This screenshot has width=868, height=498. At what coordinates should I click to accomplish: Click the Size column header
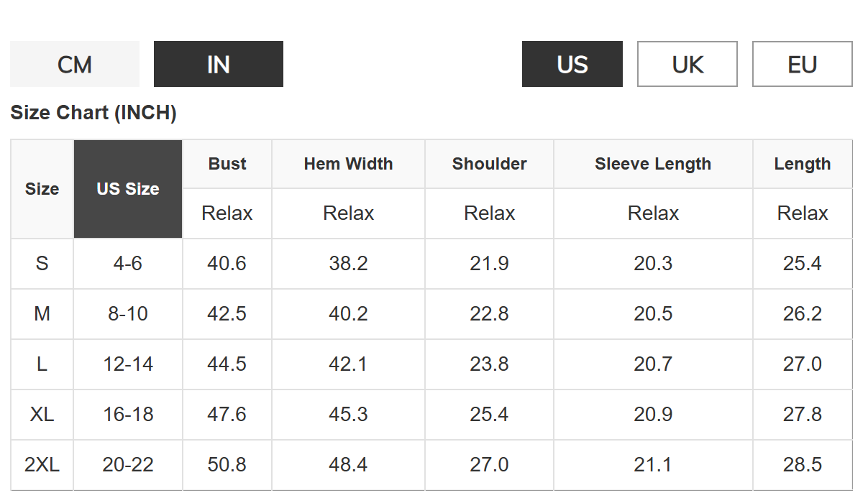pos(42,189)
